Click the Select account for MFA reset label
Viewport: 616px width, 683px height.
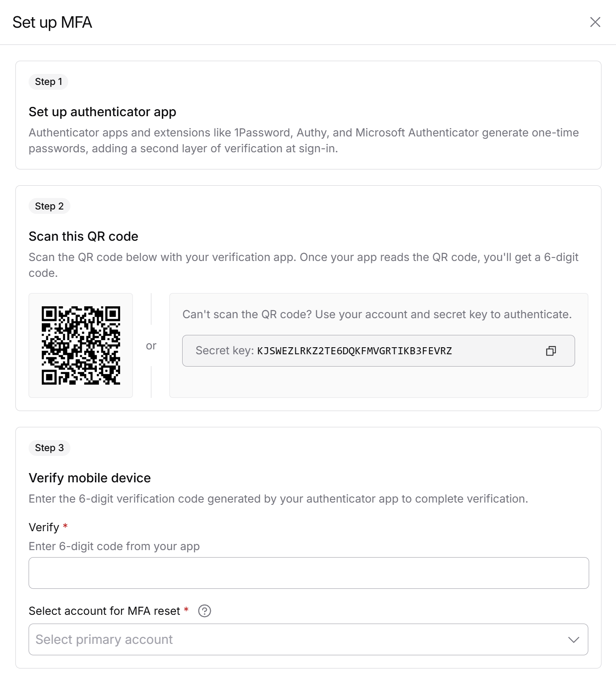[104, 611]
